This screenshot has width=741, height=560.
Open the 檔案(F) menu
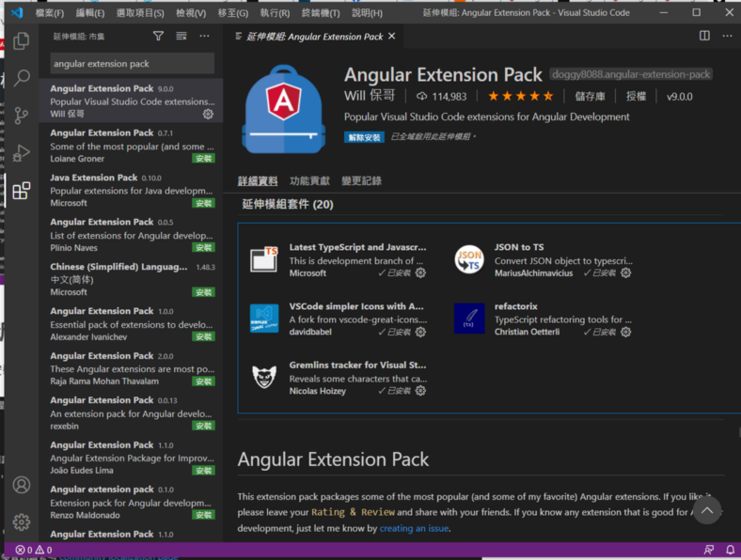[x=50, y=13]
